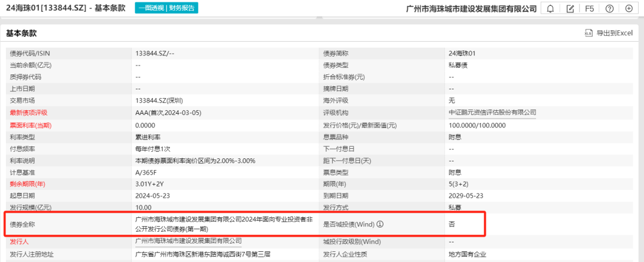Click the notification bell icon

point(550,8)
